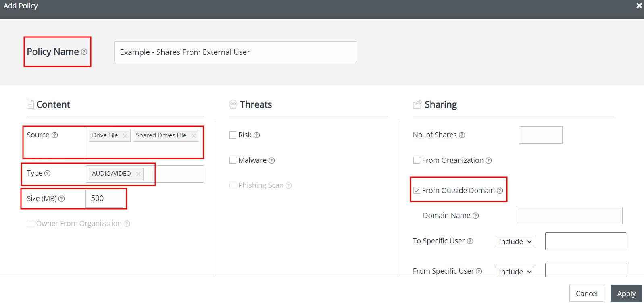
Task: Check the From Organization checkbox
Action: 417,160
